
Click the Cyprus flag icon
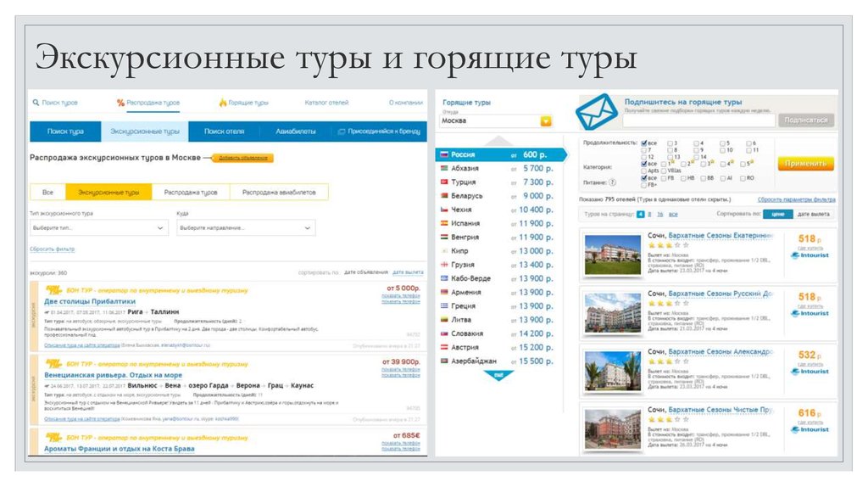point(444,250)
